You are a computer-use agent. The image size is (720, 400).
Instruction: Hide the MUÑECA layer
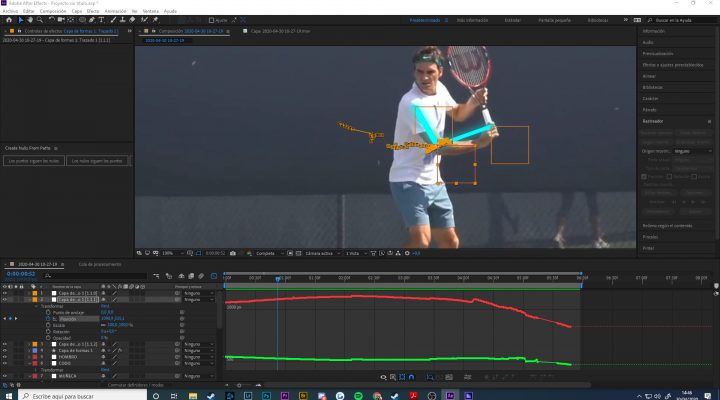[x=5, y=376]
